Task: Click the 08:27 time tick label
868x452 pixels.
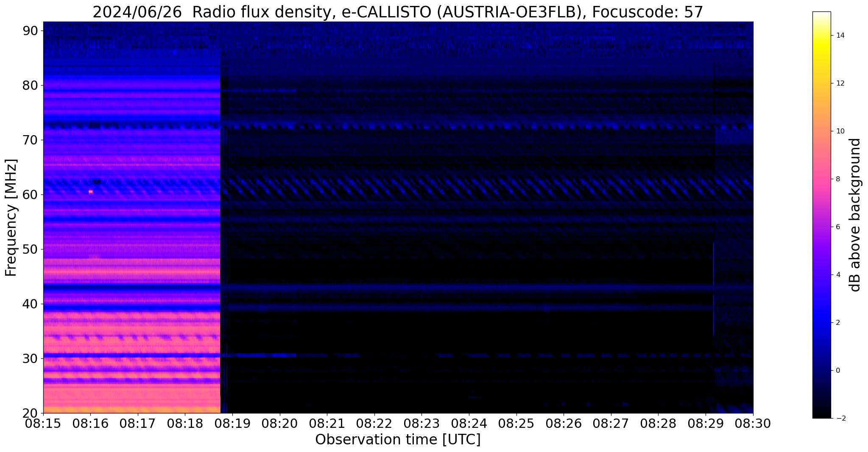Action: coord(611,423)
